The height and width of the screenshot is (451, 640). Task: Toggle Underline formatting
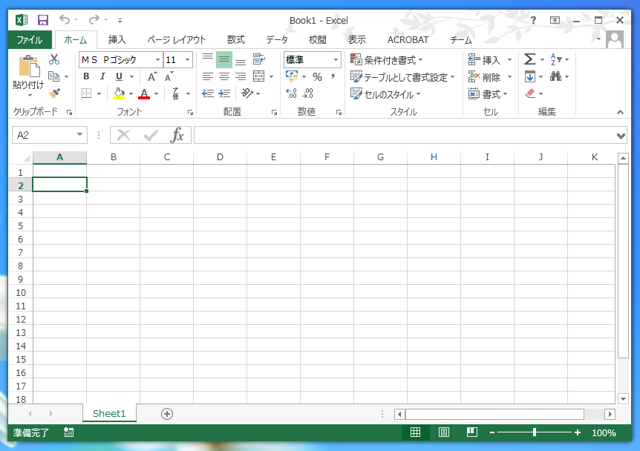pyautogui.click(x=119, y=76)
